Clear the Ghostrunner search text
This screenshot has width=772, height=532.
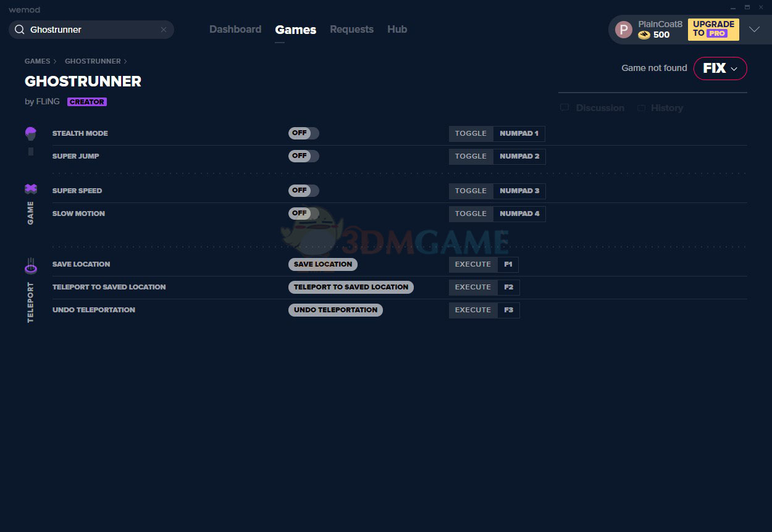click(164, 30)
